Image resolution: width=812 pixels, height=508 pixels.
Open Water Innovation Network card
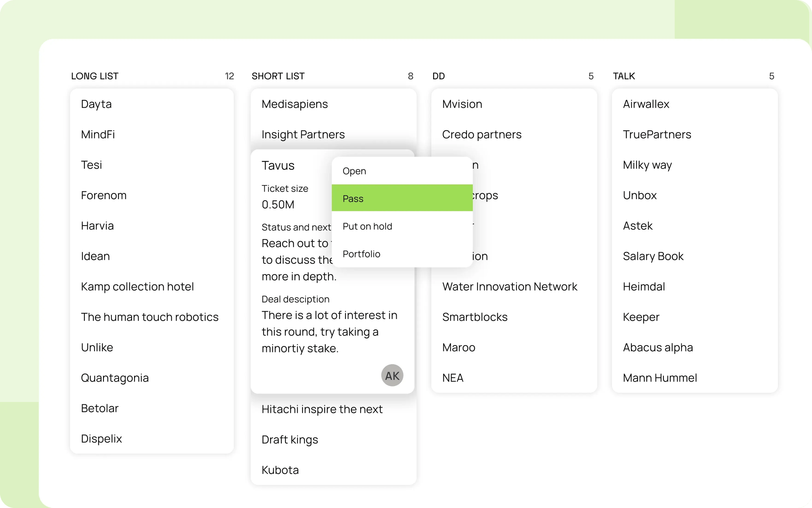coord(510,287)
